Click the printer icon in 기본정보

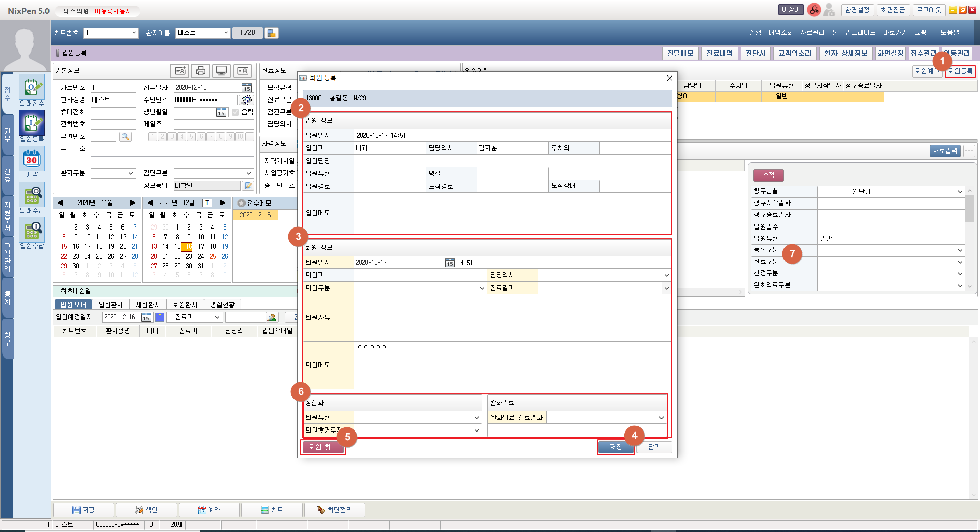[201, 71]
